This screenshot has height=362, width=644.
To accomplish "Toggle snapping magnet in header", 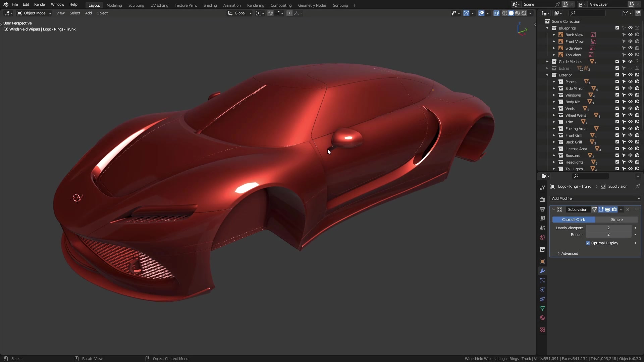I will click(x=270, y=13).
